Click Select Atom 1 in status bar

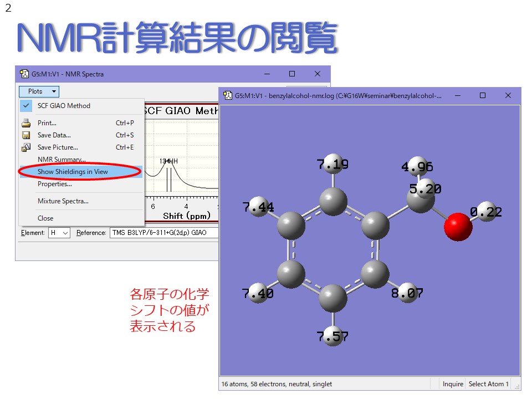489,384
